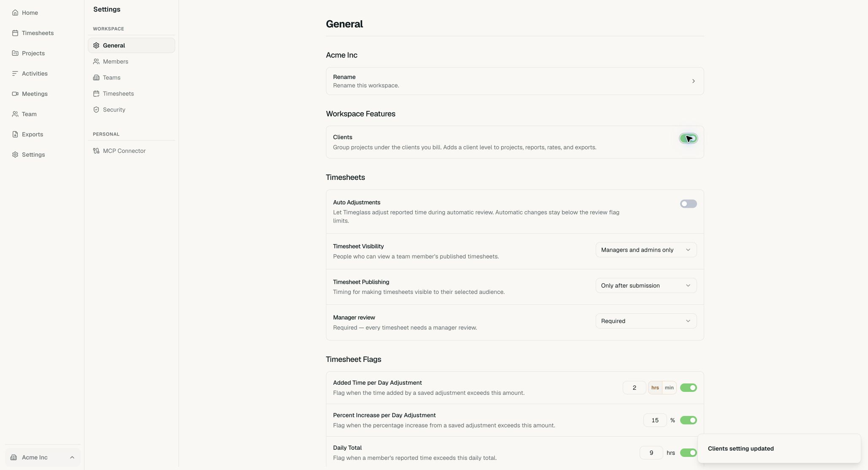This screenshot has height=470, width=868.
Task: Open the MCP Connector icon
Action: pos(96,151)
